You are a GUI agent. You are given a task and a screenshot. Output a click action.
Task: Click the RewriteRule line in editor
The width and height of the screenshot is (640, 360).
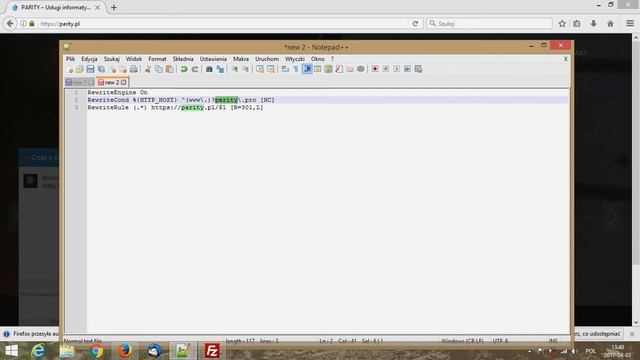[x=176, y=107]
